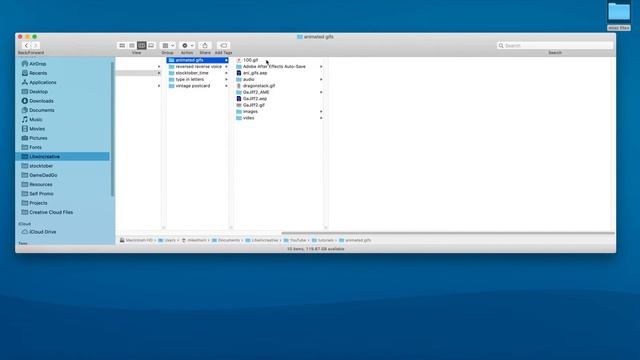The height and width of the screenshot is (360, 640).
Task: Open the Group by dropdown
Action: (x=168, y=45)
